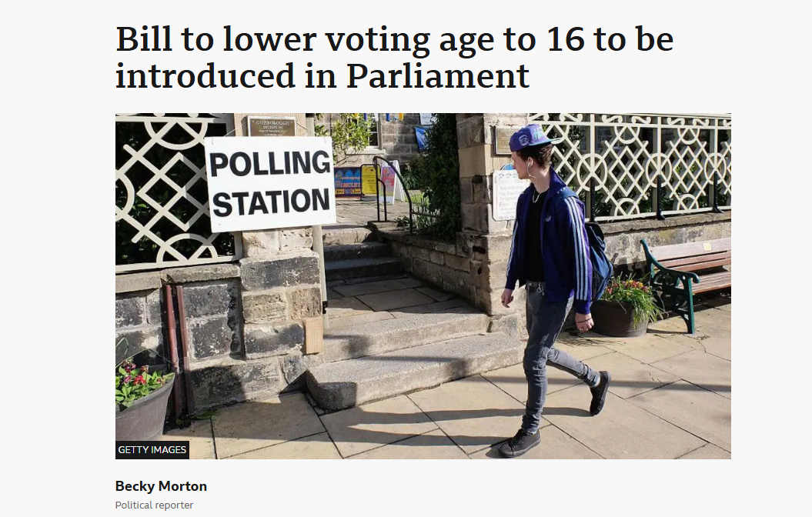
Task: Click the museum plaque above polling sign
Action: [271, 126]
